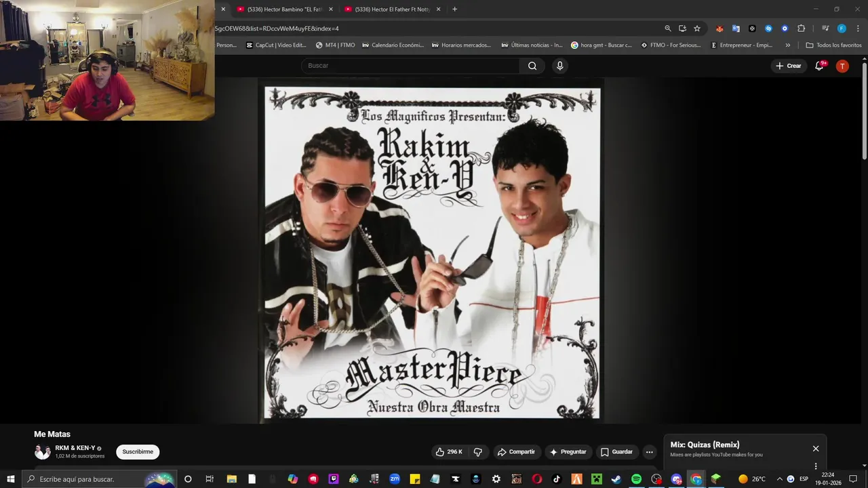Screen dimensions: 868x488
Task: Open more actions ellipsis under video
Action: 649,452
